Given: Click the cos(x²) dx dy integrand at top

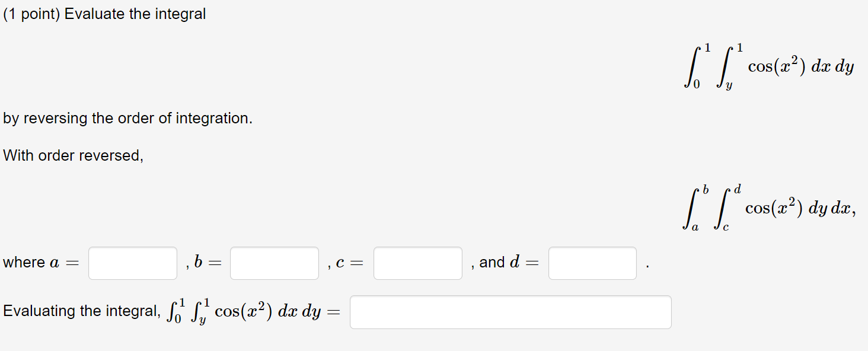Looking at the screenshot, I should tap(801, 67).
